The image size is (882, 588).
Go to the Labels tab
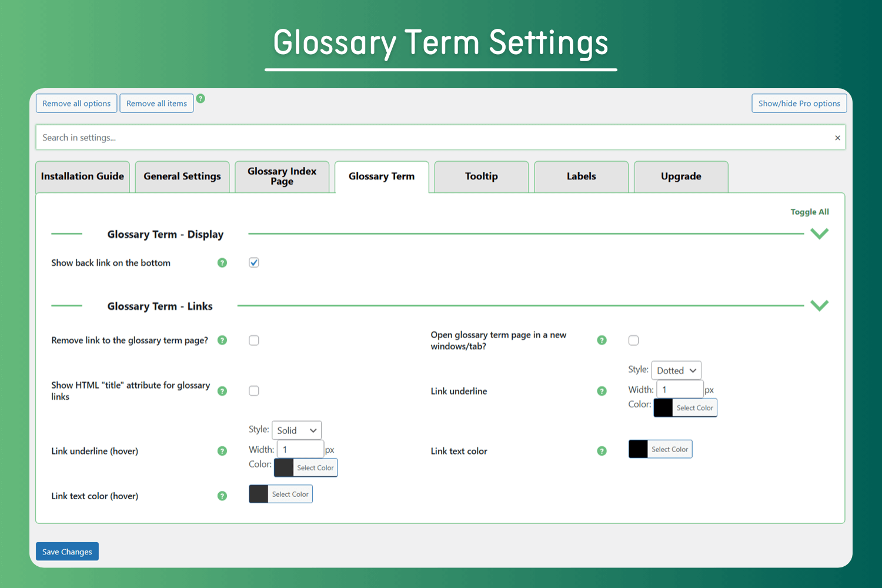coord(582,176)
